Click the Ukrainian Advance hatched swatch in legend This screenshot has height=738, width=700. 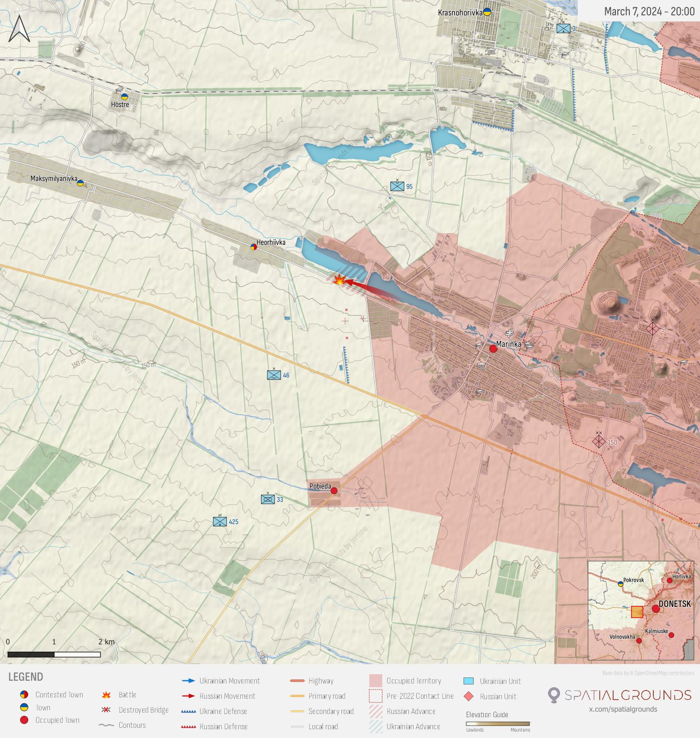click(376, 726)
